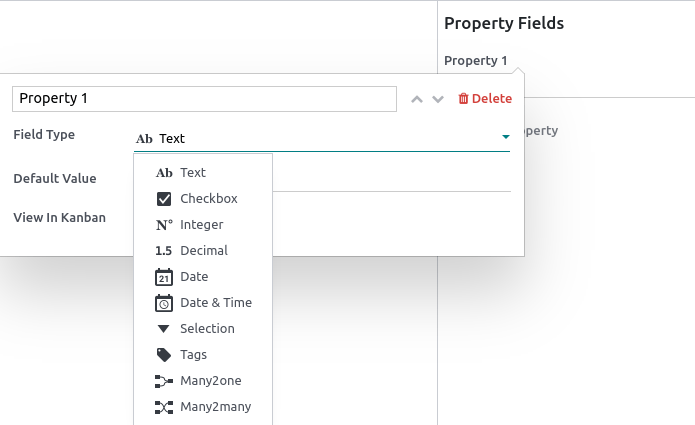Choose the Integer N° icon option
The width and height of the screenshot is (695, 425).
coord(164,225)
